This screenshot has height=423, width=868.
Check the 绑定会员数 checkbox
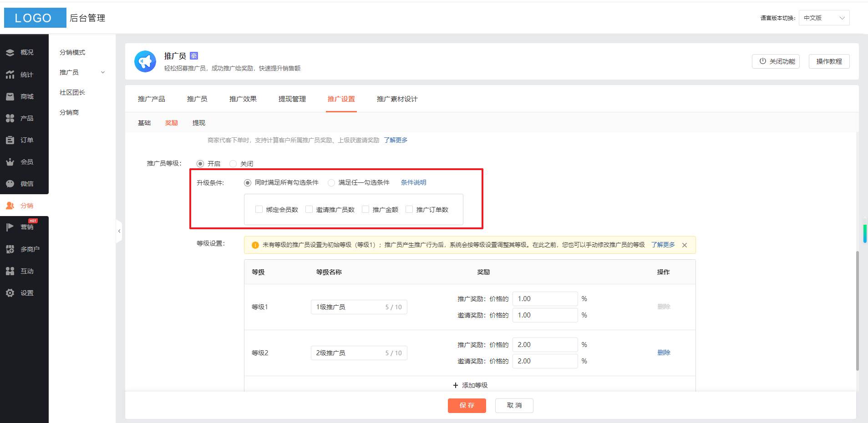(259, 209)
